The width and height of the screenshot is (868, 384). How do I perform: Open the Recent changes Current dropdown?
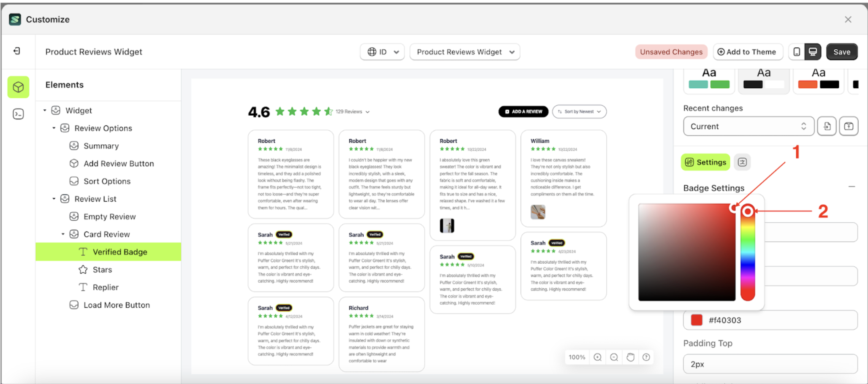coord(748,126)
